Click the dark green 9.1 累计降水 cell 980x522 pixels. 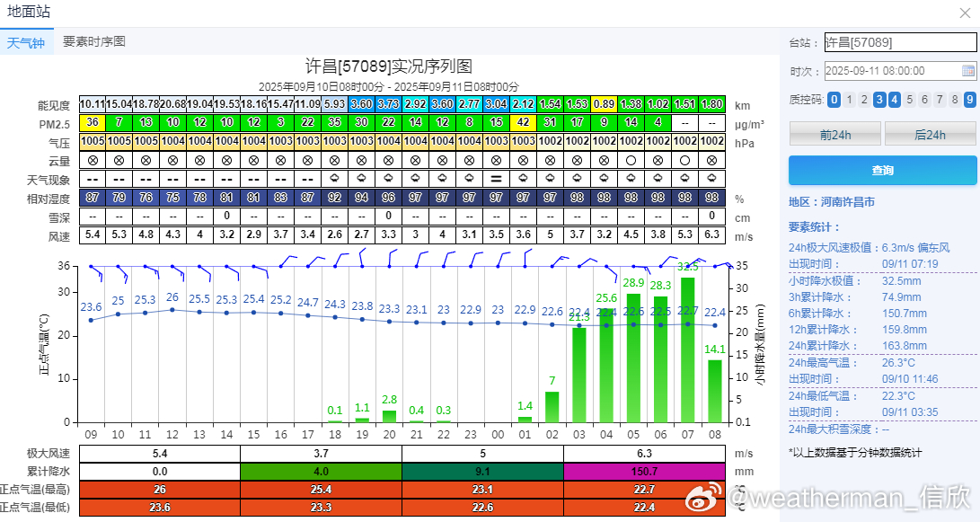coord(482,472)
